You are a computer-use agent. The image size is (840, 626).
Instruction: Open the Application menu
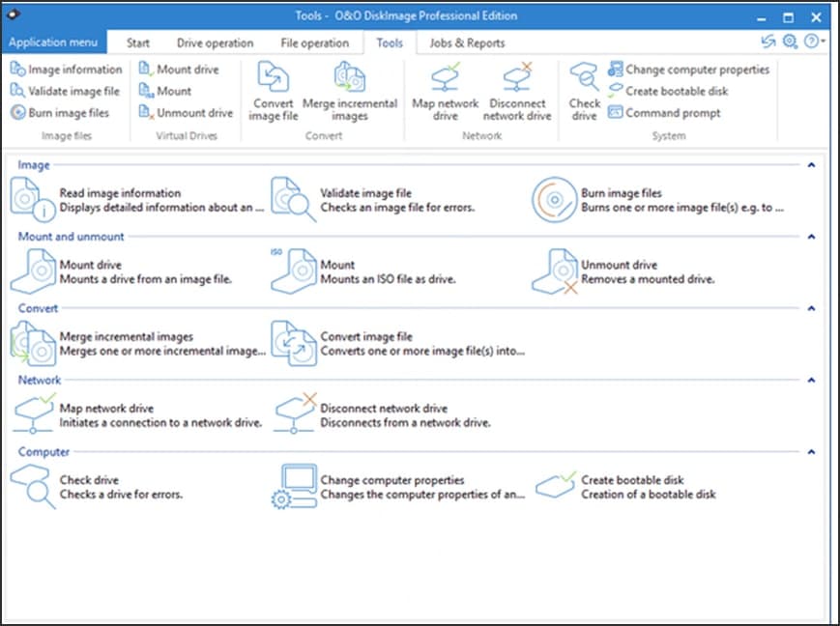tap(53, 43)
